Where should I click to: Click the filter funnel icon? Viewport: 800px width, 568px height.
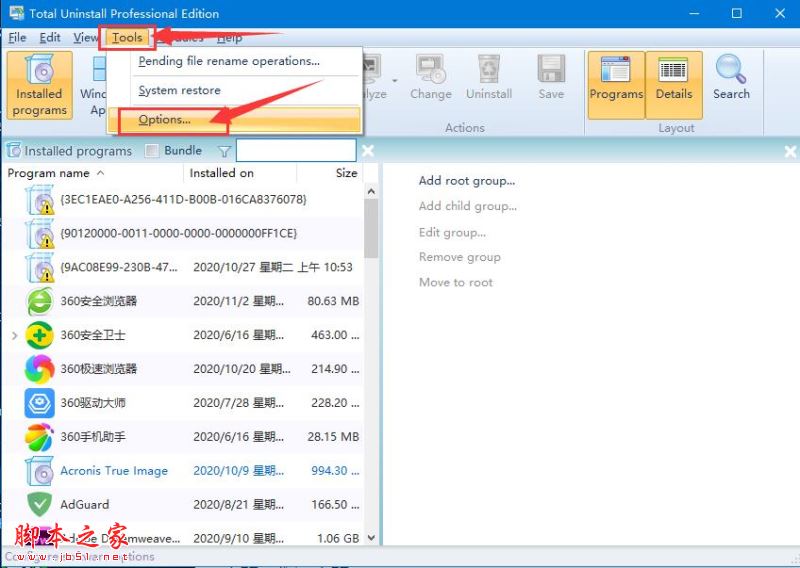tap(224, 151)
